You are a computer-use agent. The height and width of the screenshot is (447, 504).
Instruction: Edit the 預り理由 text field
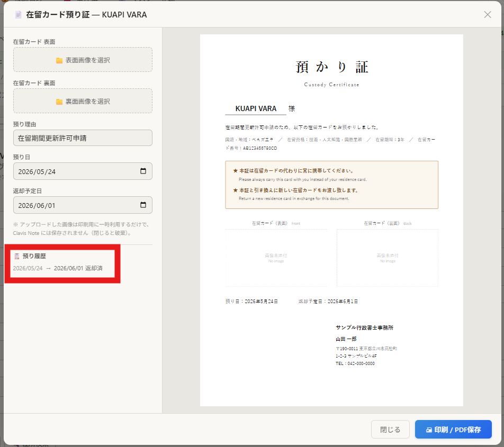pos(83,138)
